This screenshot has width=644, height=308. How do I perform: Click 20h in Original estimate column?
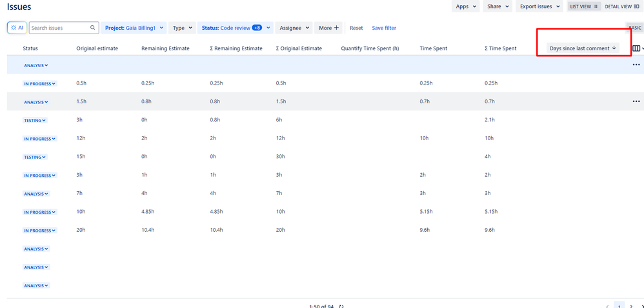point(81,231)
